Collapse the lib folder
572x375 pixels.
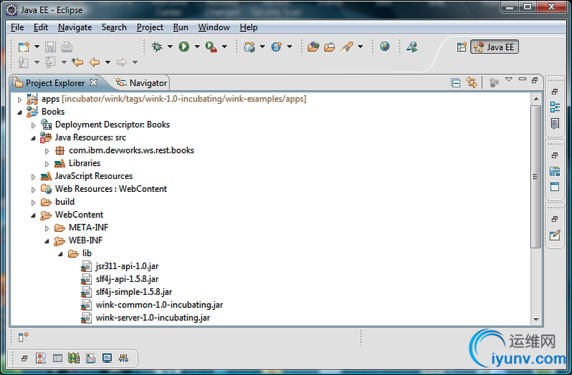click(x=61, y=254)
